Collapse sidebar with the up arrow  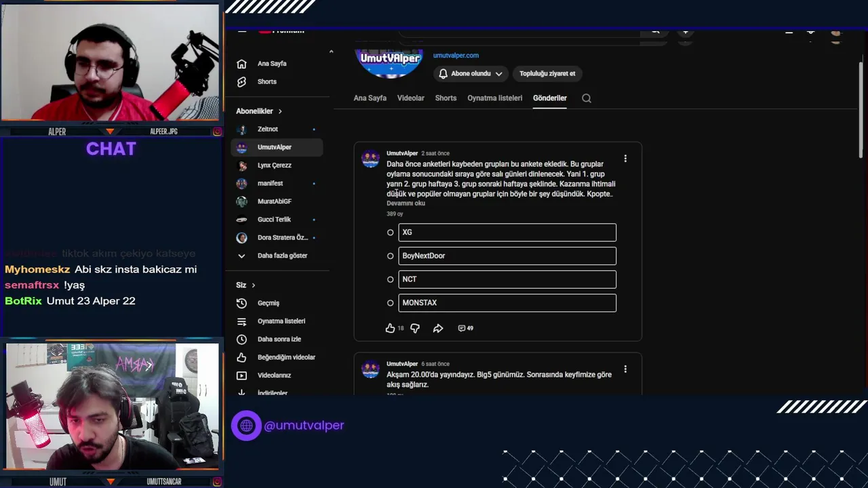[331, 52]
